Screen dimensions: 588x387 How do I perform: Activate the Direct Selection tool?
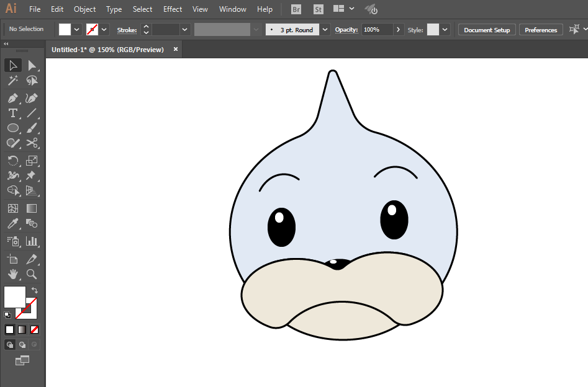(32, 65)
